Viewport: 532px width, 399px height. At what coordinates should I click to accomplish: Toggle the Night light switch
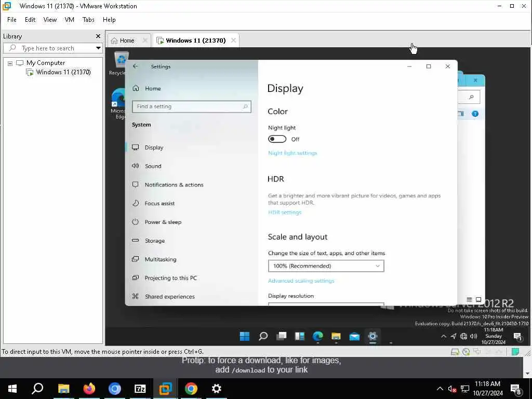coord(277,139)
